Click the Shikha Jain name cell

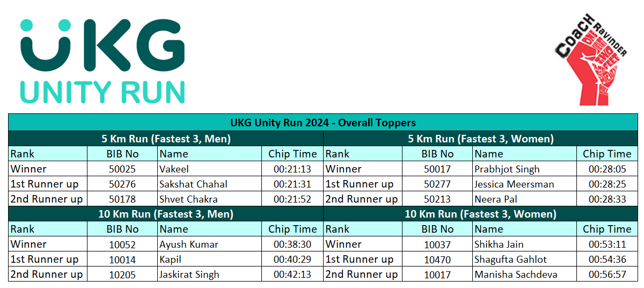(524, 244)
